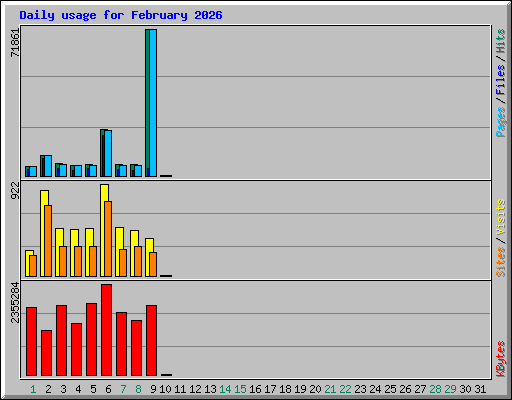Click the Hits legend label
The image size is (512, 400).
[x=500, y=41]
